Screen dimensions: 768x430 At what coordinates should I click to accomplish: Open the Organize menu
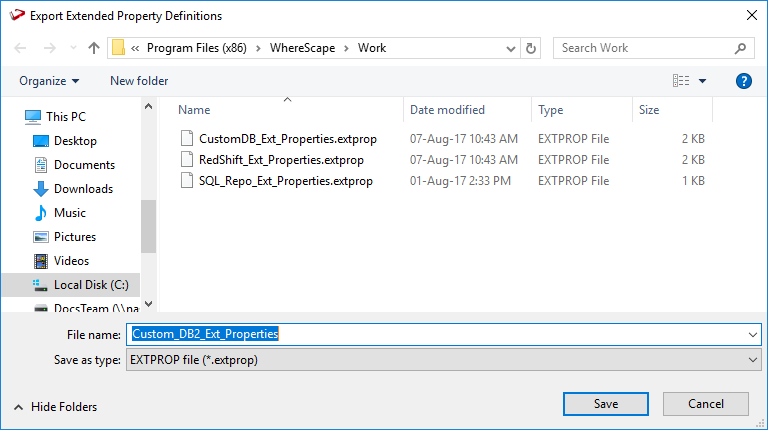[x=48, y=81]
